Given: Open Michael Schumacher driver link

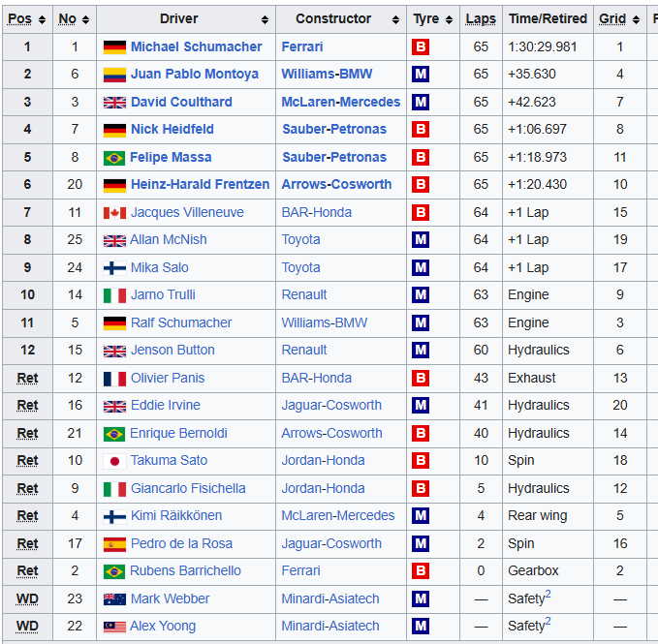Looking at the screenshot, I should pos(197,46).
